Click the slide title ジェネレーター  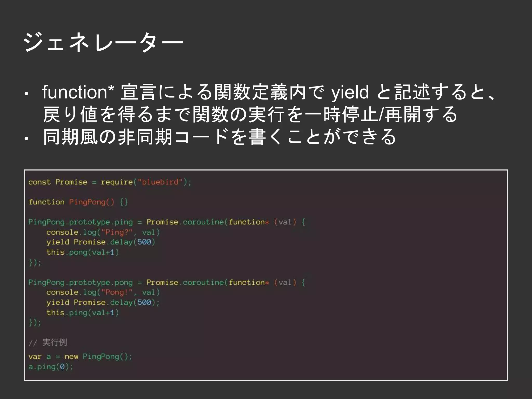[x=103, y=42]
